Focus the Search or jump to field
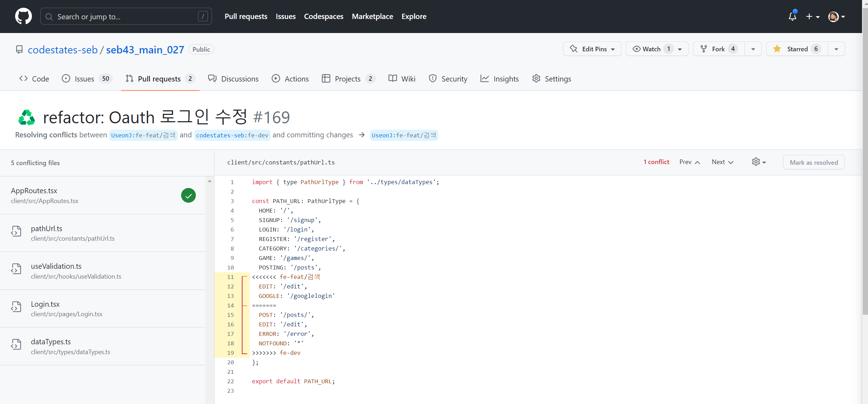The image size is (868, 404). tap(126, 17)
